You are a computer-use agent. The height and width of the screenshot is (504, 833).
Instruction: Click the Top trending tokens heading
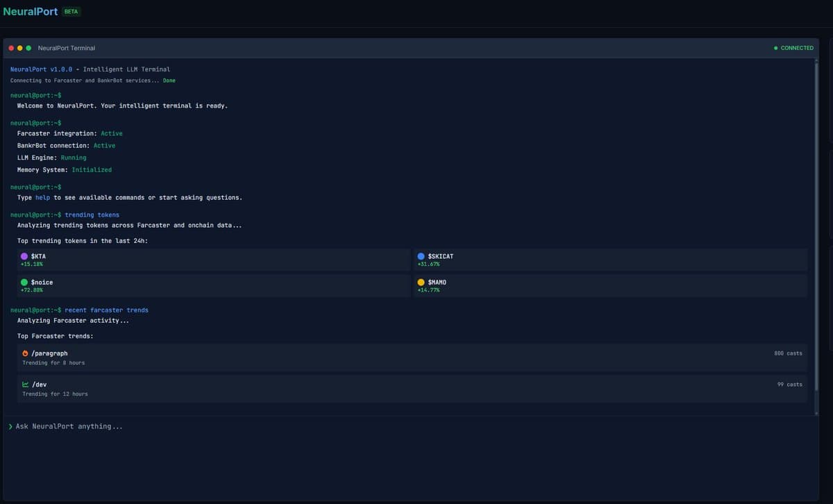tap(83, 241)
